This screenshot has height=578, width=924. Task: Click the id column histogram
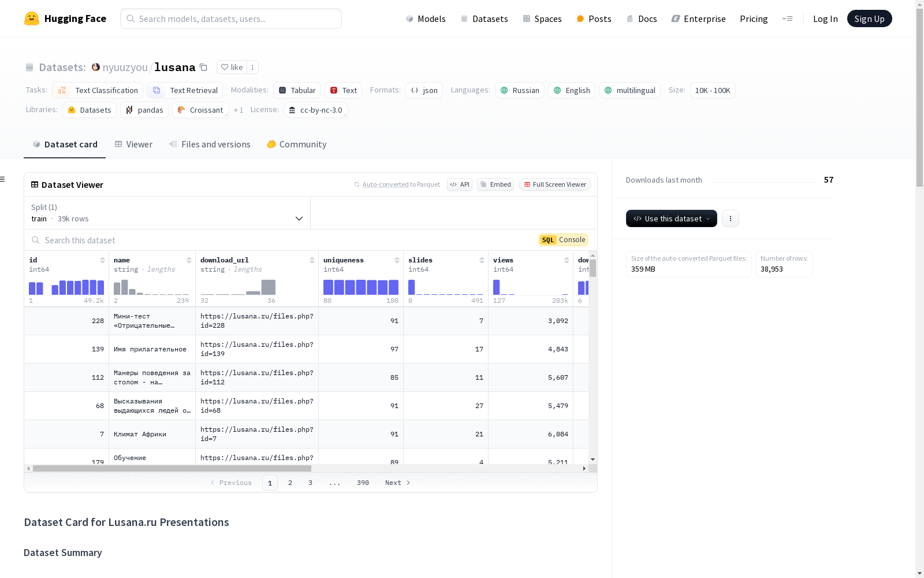click(66, 287)
